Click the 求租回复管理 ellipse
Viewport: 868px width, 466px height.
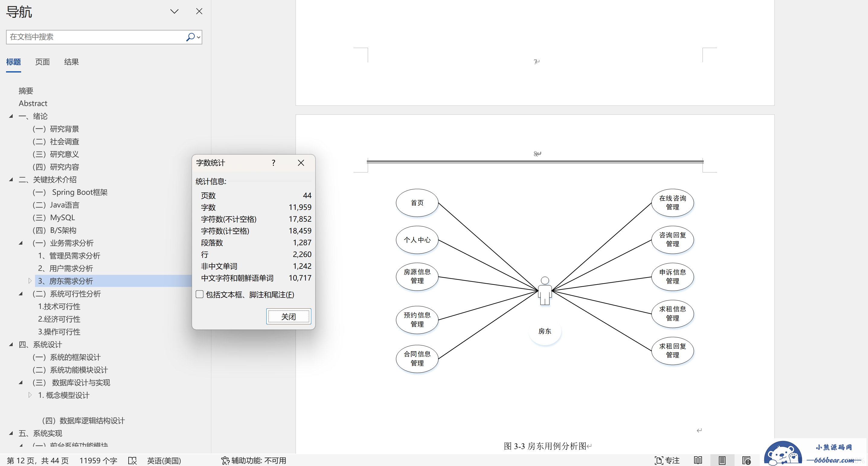pyautogui.click(x=672, y=351)
